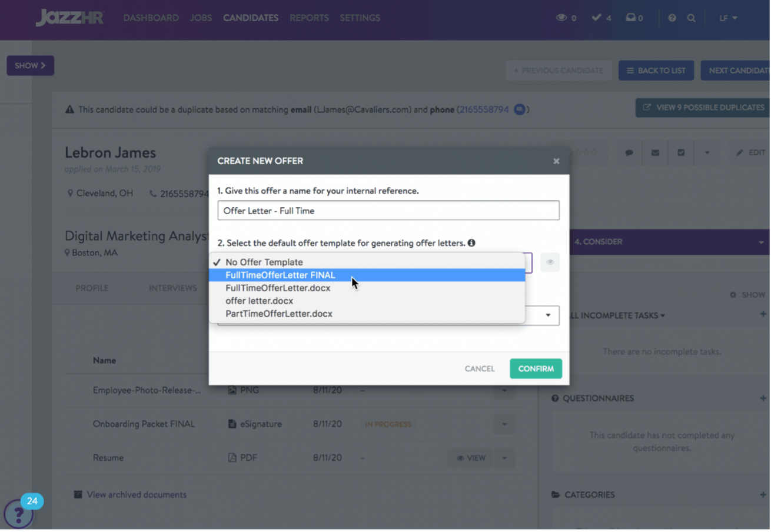Open View archived documents link
Viewport: 771px width, 532px height.
137,495
